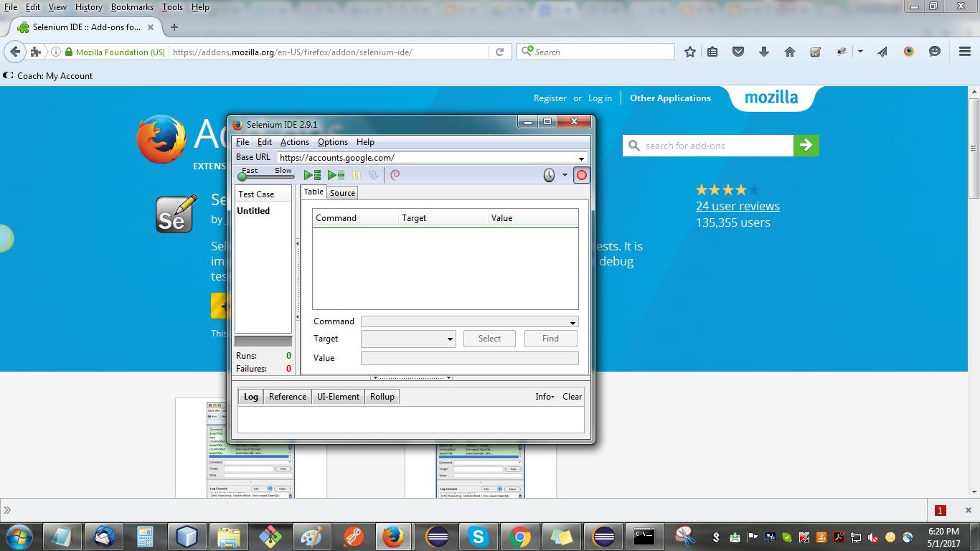
Task: Submit add-ons search green arrow button
Action: tap(806, 146)
